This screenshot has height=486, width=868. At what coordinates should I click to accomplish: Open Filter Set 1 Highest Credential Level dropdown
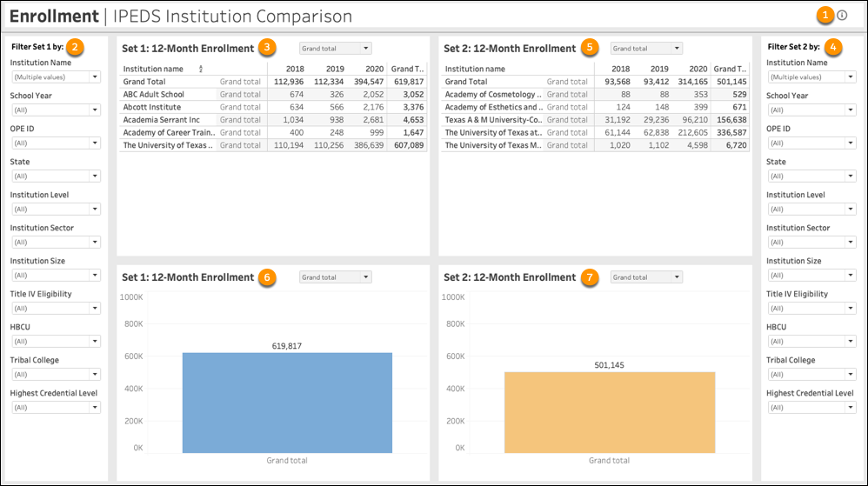56,408
